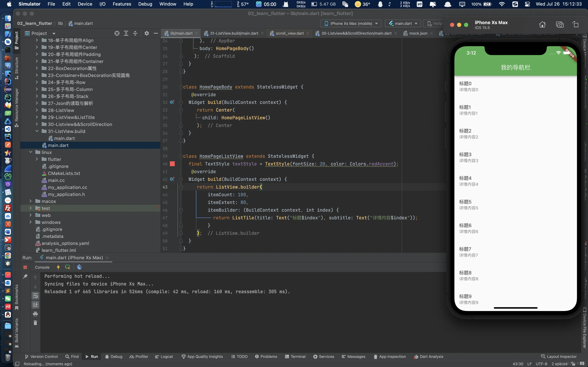Open Logcat tool window
Screen dimensions: 588x367
(x=164, y=357)
